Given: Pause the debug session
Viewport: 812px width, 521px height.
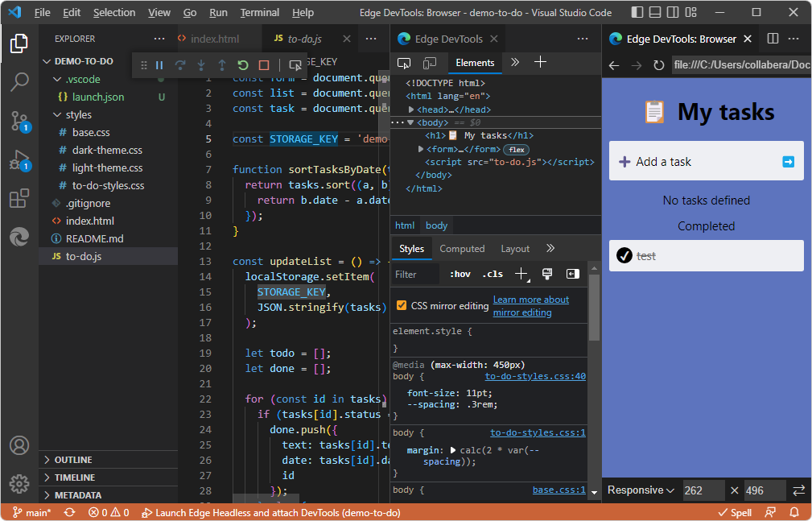Looking at the screenshot, I should 159,65.
